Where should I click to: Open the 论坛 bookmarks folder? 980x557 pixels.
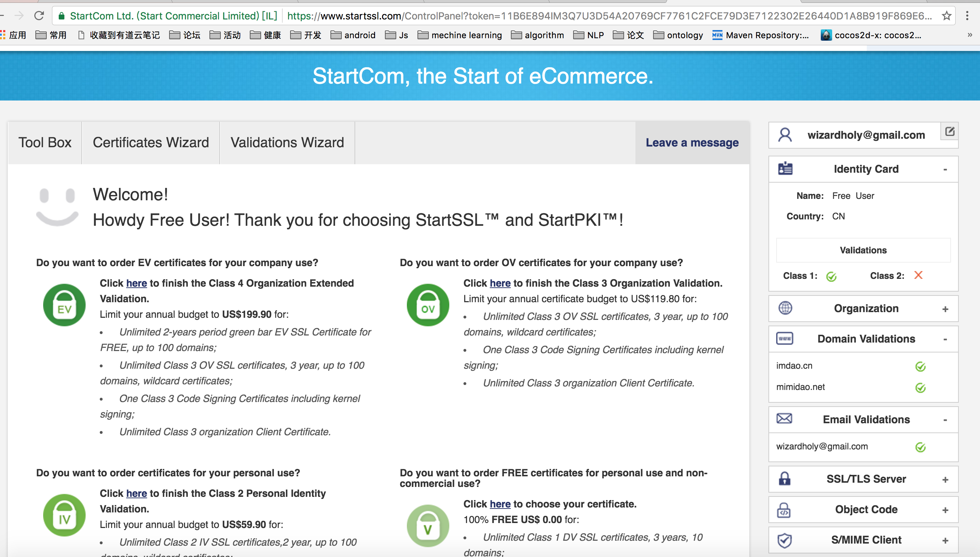point(185,35)
